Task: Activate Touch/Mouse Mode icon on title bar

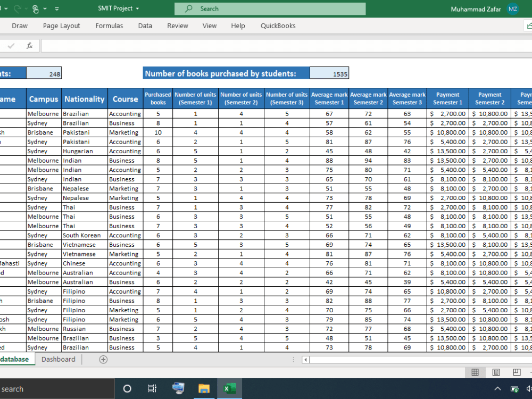Action: [x=35, y=9]
